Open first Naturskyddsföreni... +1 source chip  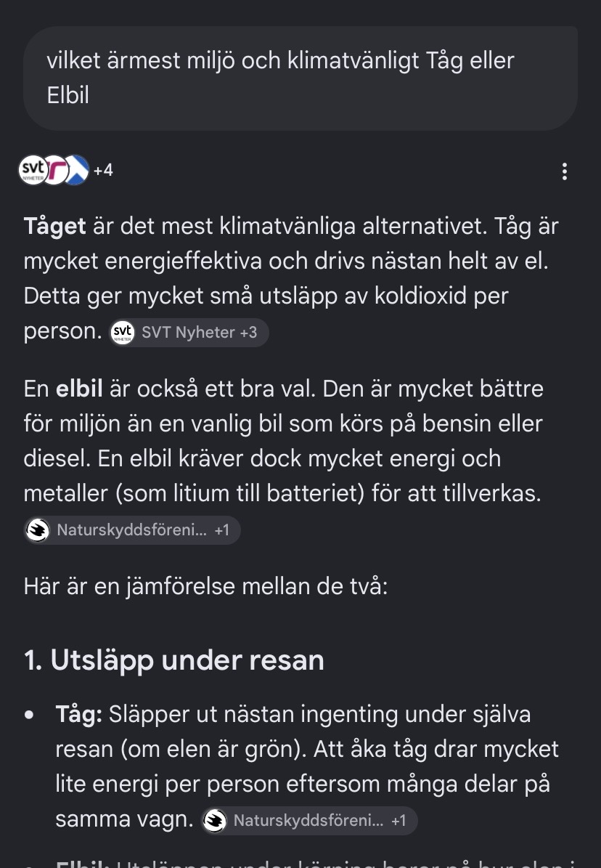click(x=132, y=530)
